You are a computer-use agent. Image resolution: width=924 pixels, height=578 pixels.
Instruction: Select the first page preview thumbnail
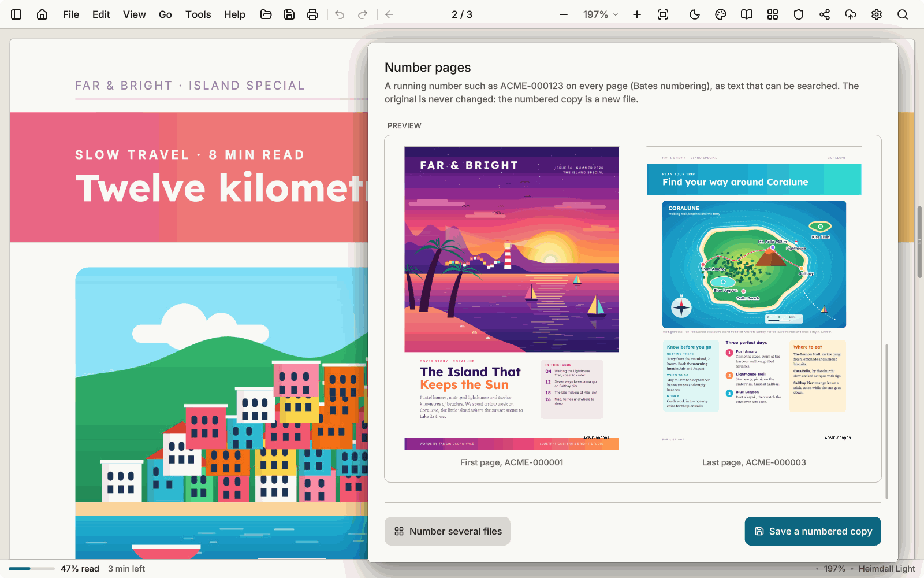tap(512, 298)
